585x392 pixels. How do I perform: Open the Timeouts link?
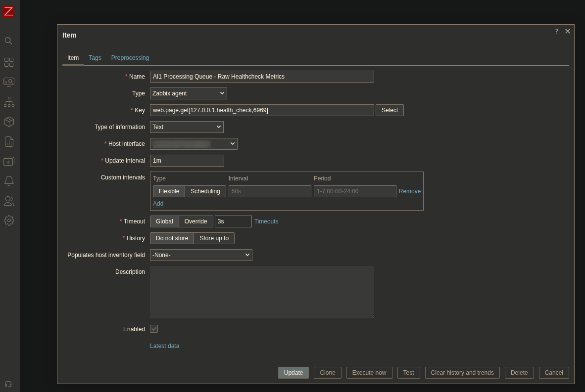point(266,221)
